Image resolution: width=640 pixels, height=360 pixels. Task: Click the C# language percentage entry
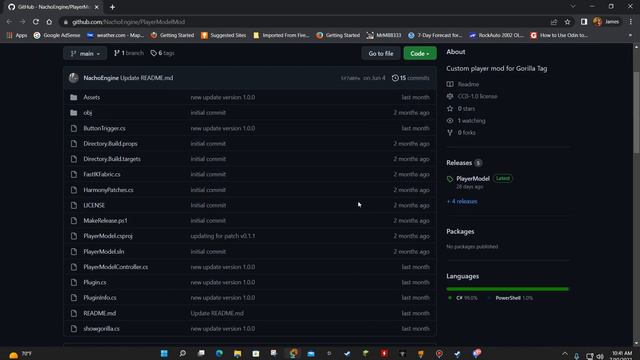pyautogui.click(x=463, y=298)
